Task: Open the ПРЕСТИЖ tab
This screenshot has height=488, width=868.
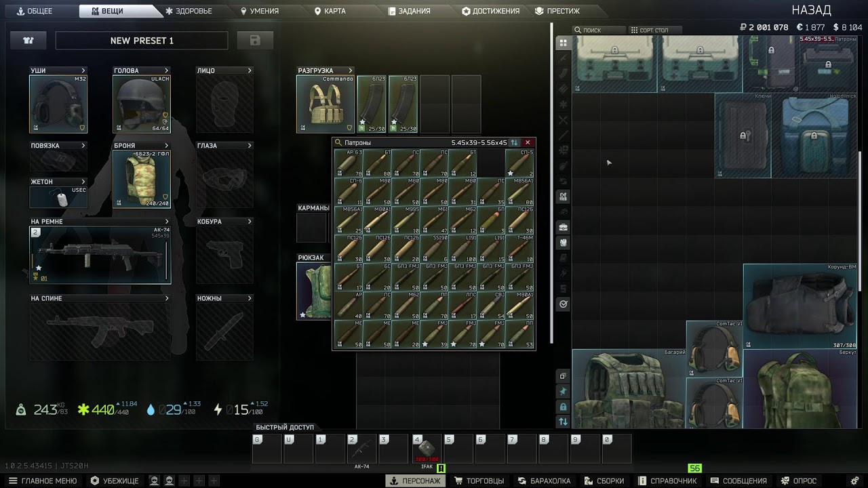Action: click(558, 11)
